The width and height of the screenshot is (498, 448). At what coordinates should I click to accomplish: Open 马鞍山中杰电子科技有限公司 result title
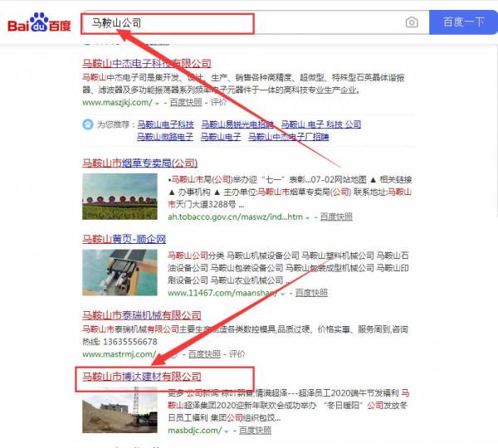[147, 63]
